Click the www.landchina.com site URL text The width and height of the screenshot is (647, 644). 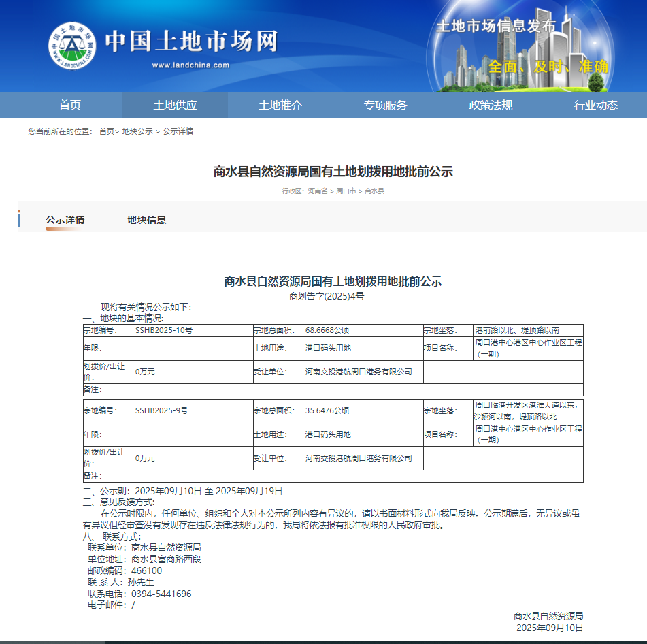[190, 65]
